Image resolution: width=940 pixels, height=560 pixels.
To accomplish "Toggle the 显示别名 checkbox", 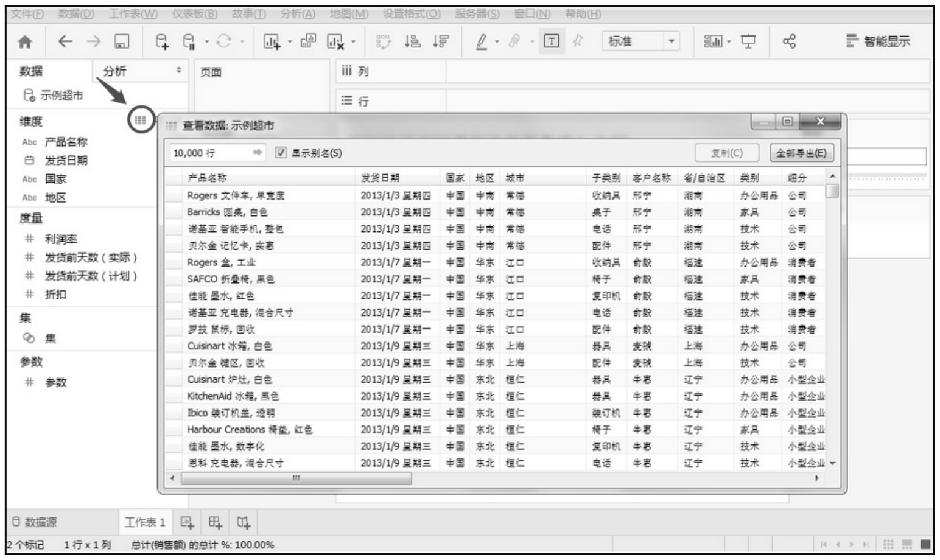I will (x=281, y=153).
